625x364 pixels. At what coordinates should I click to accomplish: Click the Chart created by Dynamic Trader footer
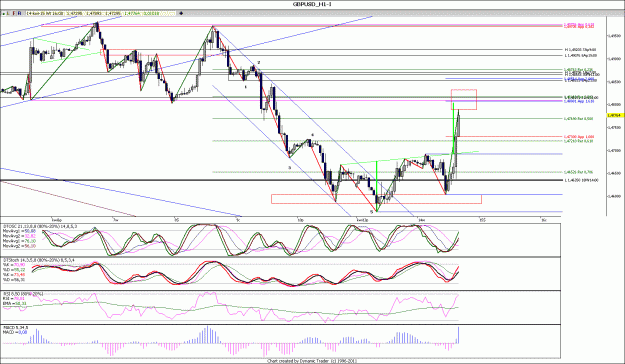point(312,361)
